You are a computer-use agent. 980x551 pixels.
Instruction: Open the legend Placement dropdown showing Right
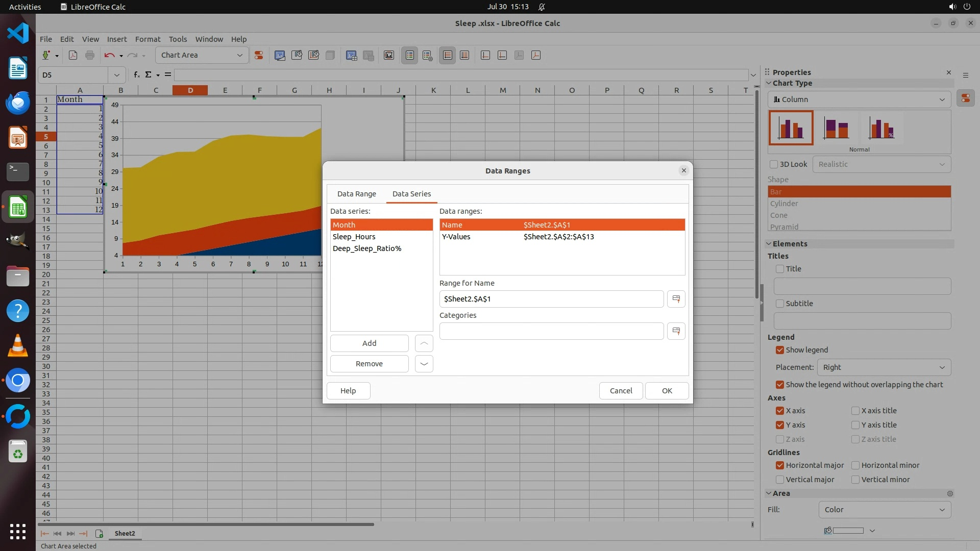point(884,367)
